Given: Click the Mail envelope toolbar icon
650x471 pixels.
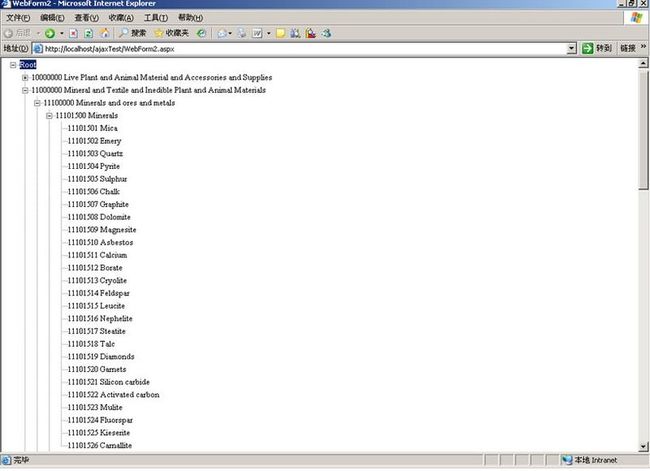Looking at the screenshot, I should pyautogui.click(x=222, y=34).
